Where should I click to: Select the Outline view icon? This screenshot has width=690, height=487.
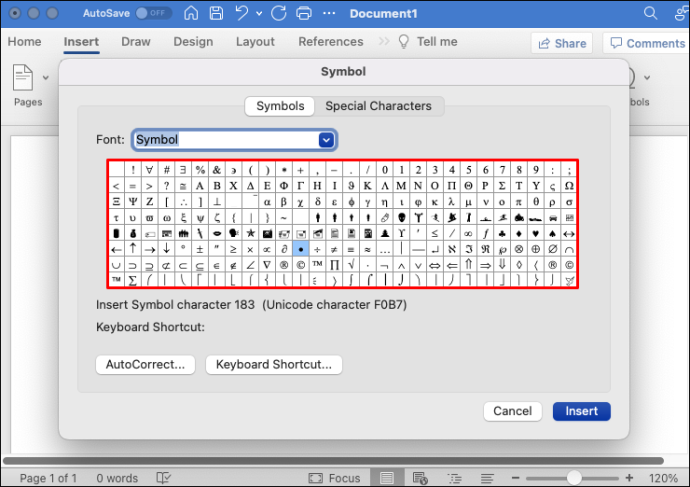(454, 478)
